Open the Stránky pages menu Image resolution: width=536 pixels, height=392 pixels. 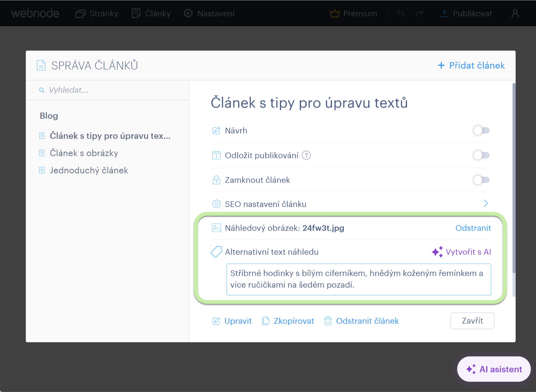click(97, 13)
